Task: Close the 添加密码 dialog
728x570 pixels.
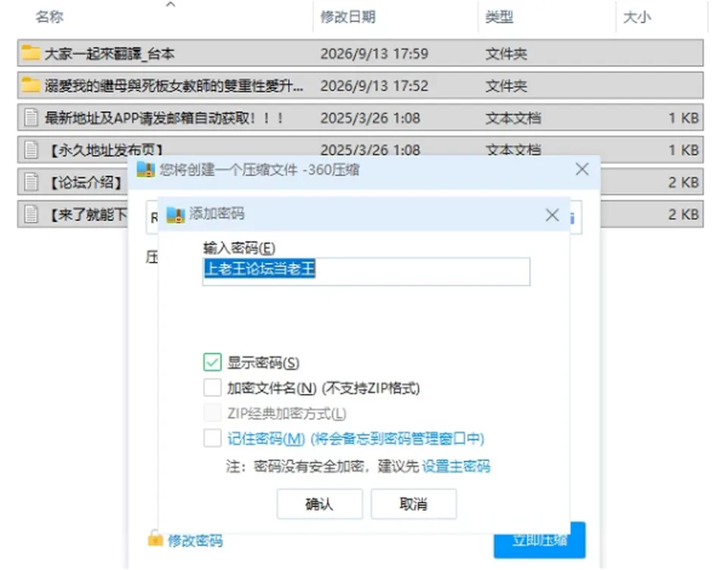Action: pyautogui.click(x=552, y=215)
